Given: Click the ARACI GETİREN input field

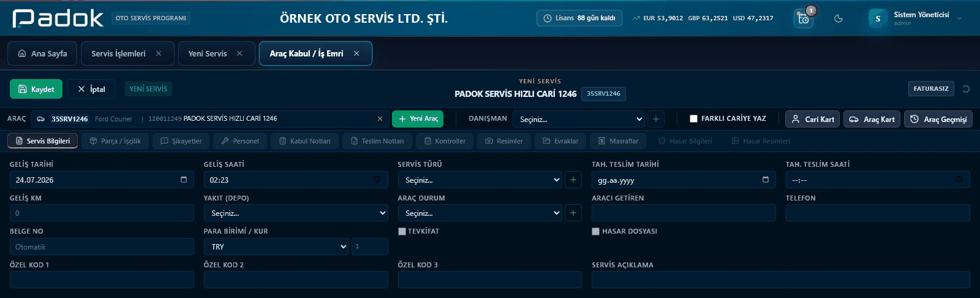Looking at the screenshot, I should pos(684,213).
